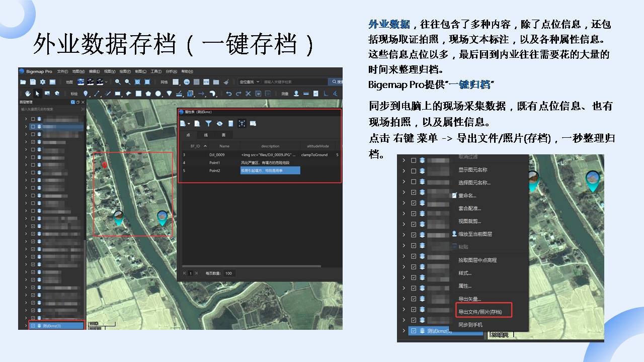
Task: Click the eye icon in 属性表 toolbar
Action: point(219,123)
